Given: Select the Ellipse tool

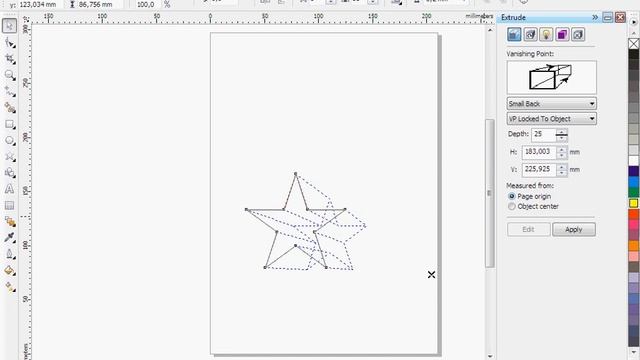Looking at the screenshot, I should (9, 140).
